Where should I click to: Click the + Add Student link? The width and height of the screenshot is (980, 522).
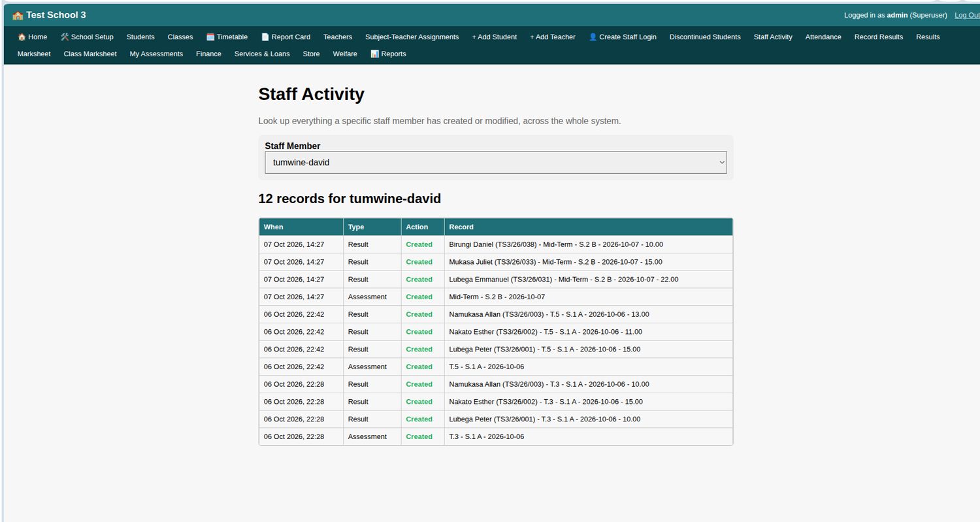click(x=495, y=37)
